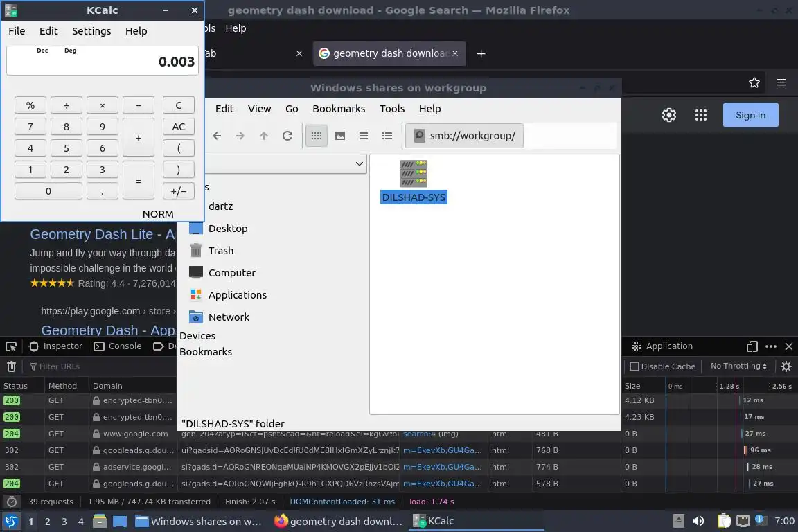The height and width of the screenshot is (532, 798).
Task: Expand the file manager side pane dropdown
Action: click(360, 164)
